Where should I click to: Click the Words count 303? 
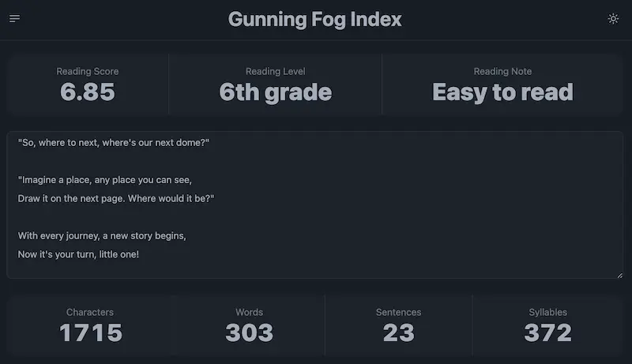tap(249, 332)
